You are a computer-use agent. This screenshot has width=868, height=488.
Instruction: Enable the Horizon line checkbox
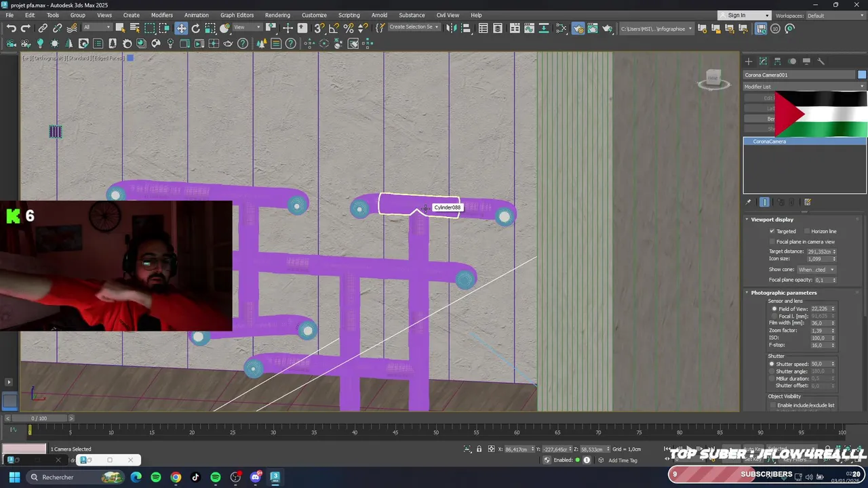807,231
